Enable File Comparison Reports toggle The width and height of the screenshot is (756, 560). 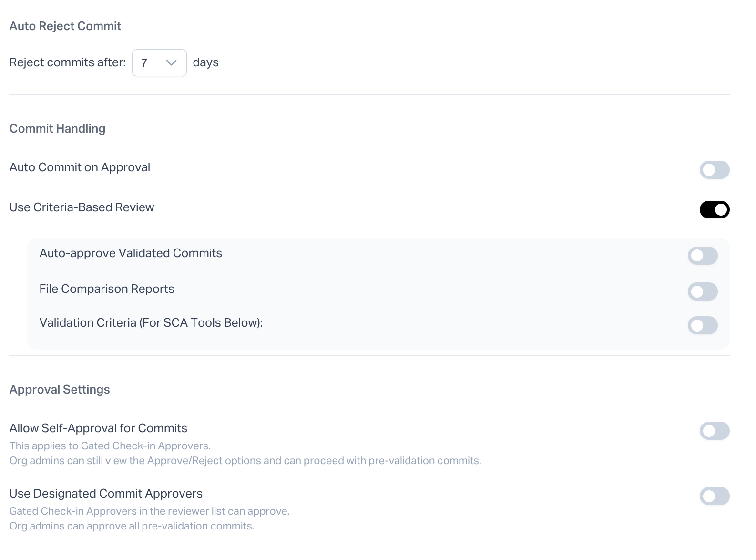pos(702,291)
